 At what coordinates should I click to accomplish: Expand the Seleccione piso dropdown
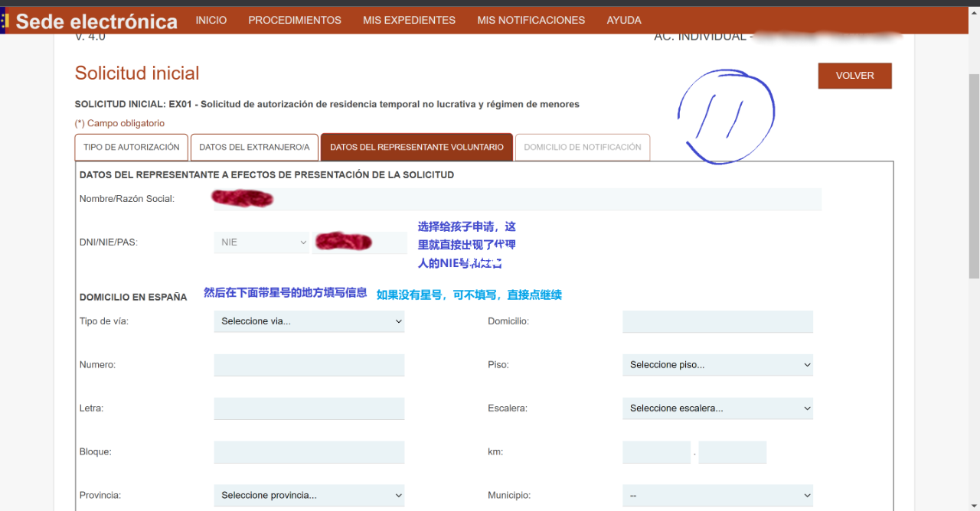(x=717, y=365)
